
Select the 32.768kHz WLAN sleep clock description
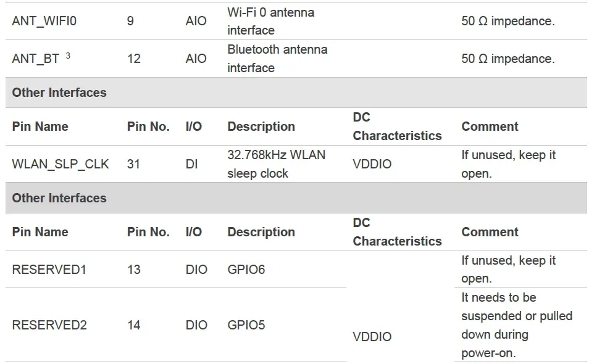276,164
